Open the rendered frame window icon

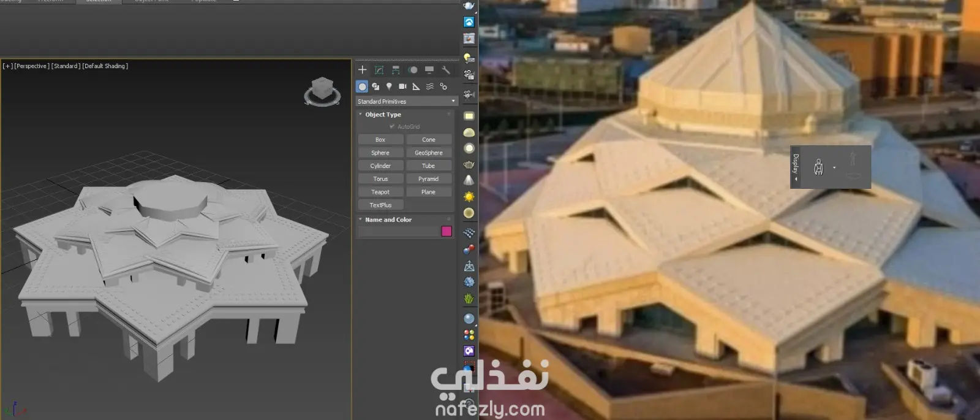tap(469, 39)
